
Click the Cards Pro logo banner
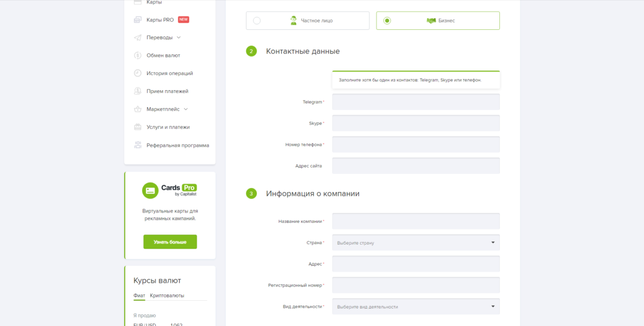[170, 190]
